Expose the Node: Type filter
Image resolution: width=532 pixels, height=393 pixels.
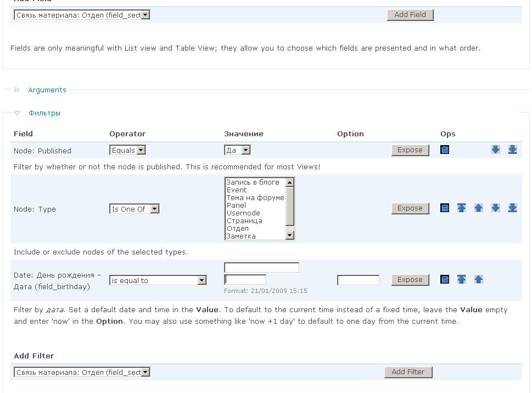[x=410, y=208]
